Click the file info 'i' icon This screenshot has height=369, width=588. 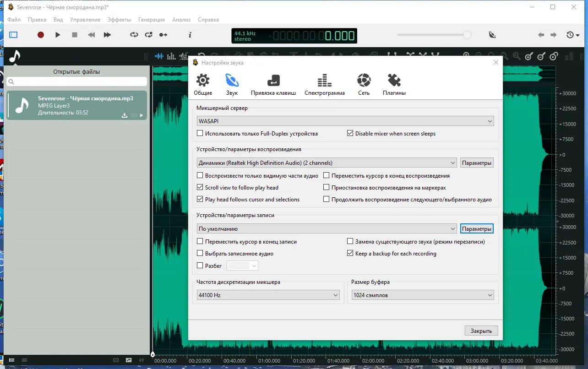click(x=190, y=35)
